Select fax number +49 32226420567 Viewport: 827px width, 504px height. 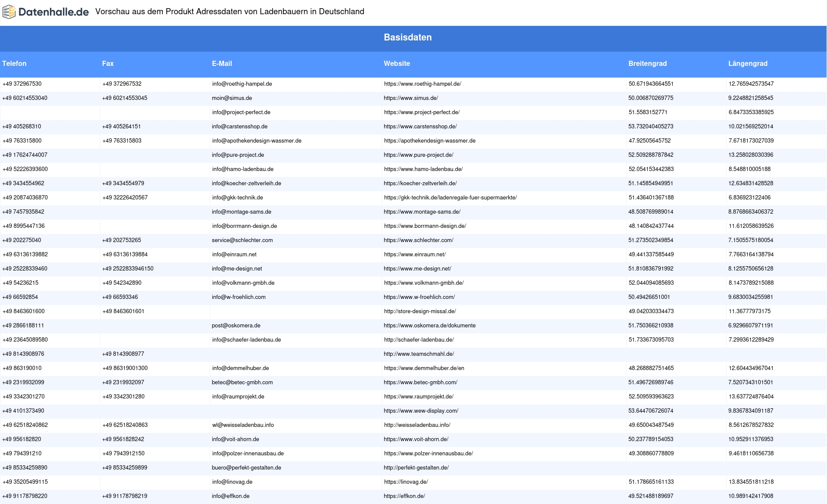125,198
